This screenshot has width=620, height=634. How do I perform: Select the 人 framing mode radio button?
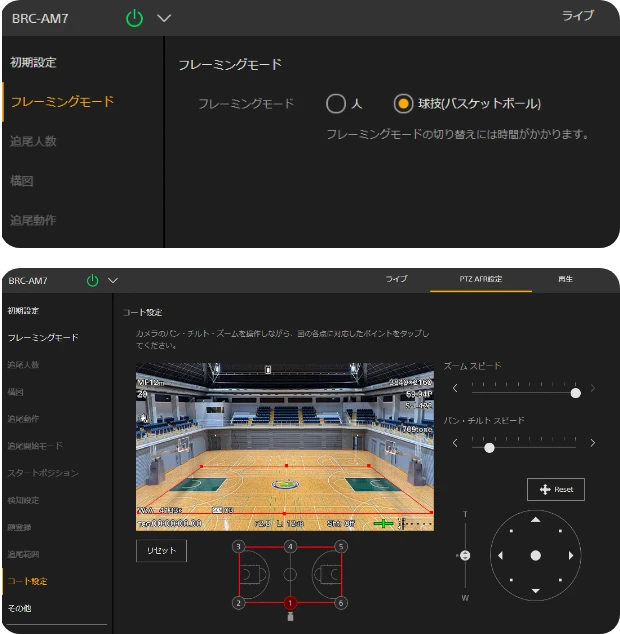336,103
